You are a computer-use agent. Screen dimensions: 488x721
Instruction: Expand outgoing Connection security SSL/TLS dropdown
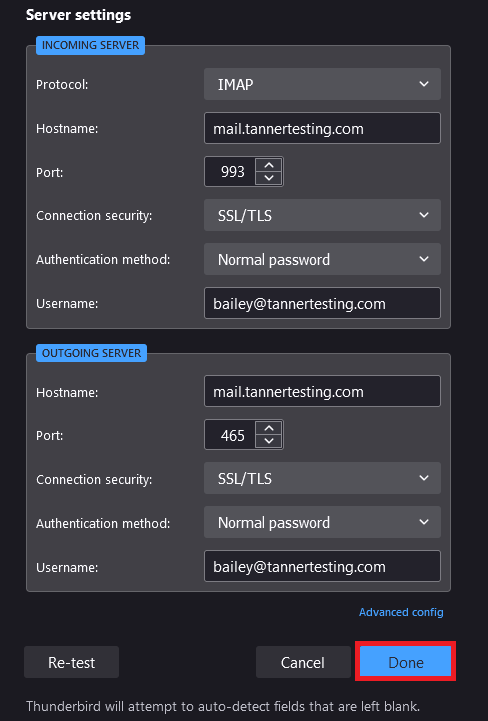click(322, 478)
